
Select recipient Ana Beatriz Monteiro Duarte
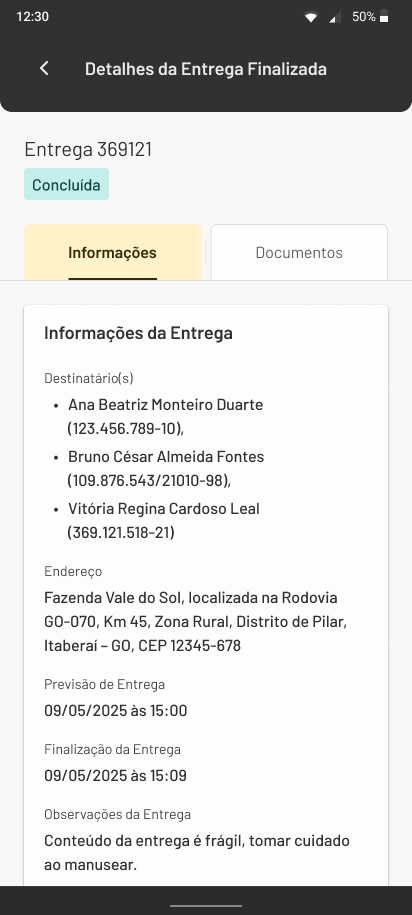pos(166,417)
